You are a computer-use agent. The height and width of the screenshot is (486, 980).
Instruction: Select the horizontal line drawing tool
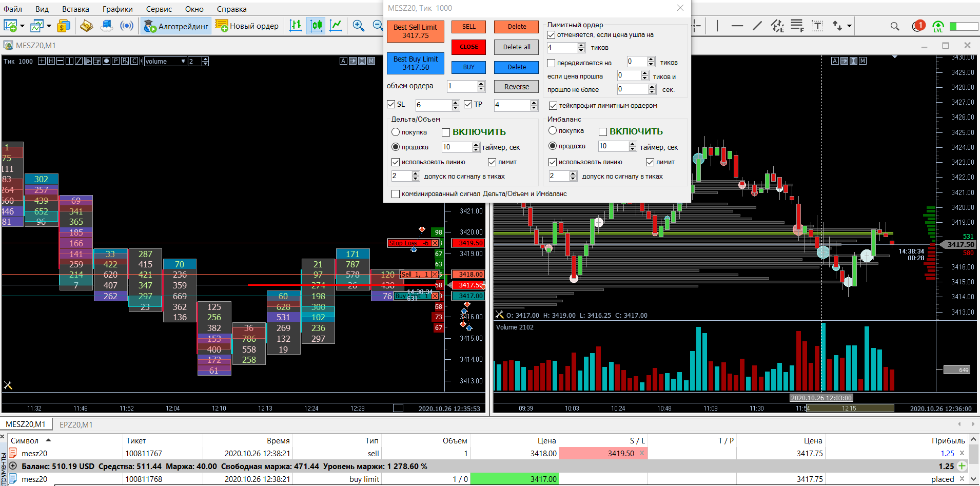737,26
